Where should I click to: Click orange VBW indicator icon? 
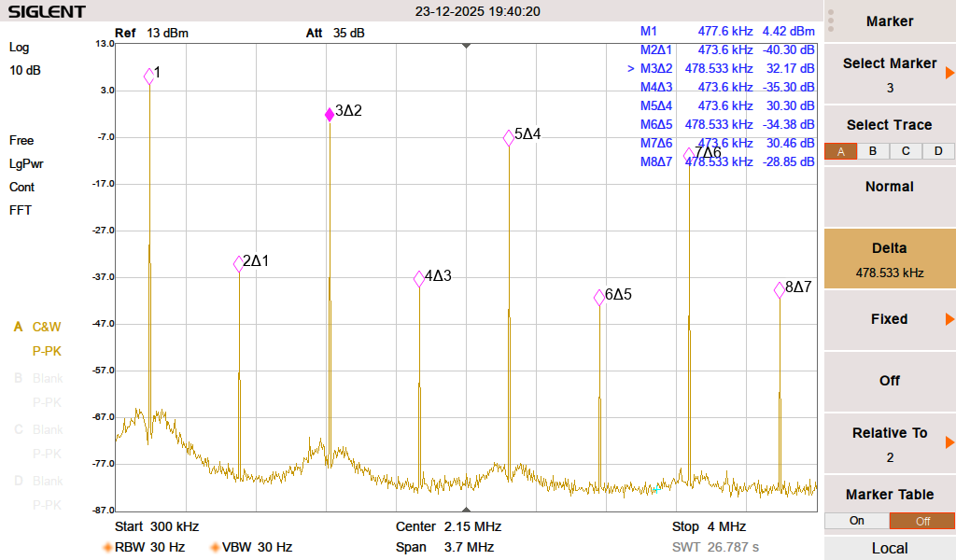point(215,548)
